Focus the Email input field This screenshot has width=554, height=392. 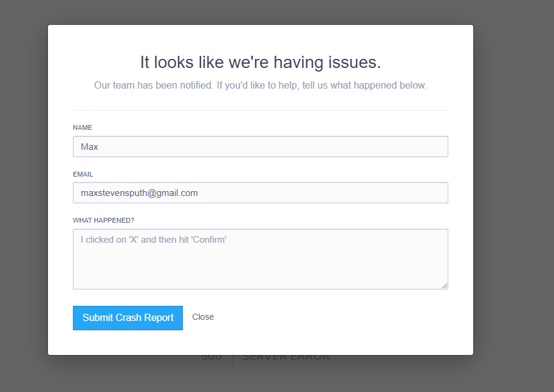(x=260, y=193)
